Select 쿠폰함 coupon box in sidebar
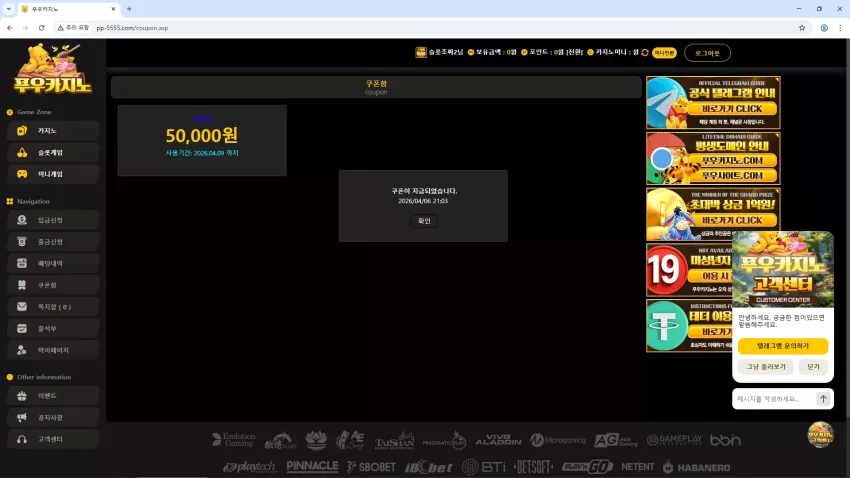850x478 pixels. tap(53, 285)
